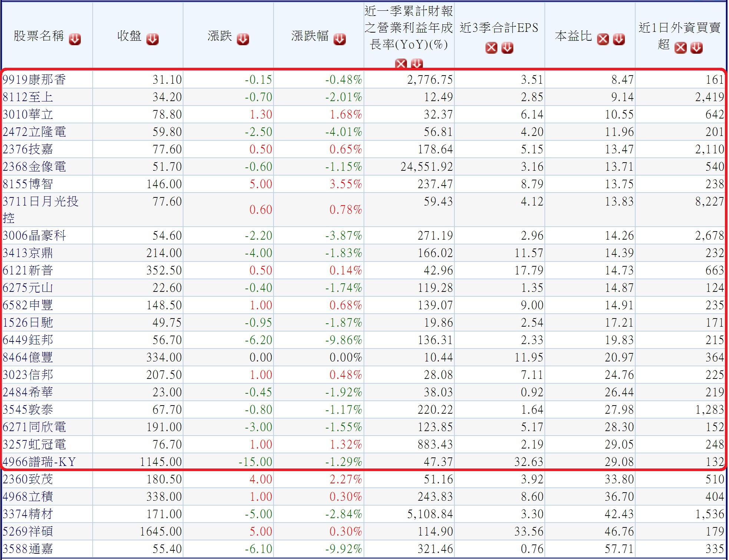Sort by 近3季合計EPS arrow icon
Image resolution: width=729 pixels, height=560 pixels.
507,48
